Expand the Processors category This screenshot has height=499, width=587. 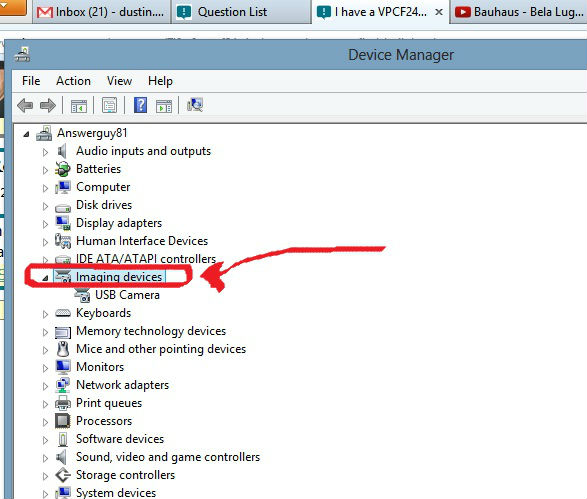(45, 422)
